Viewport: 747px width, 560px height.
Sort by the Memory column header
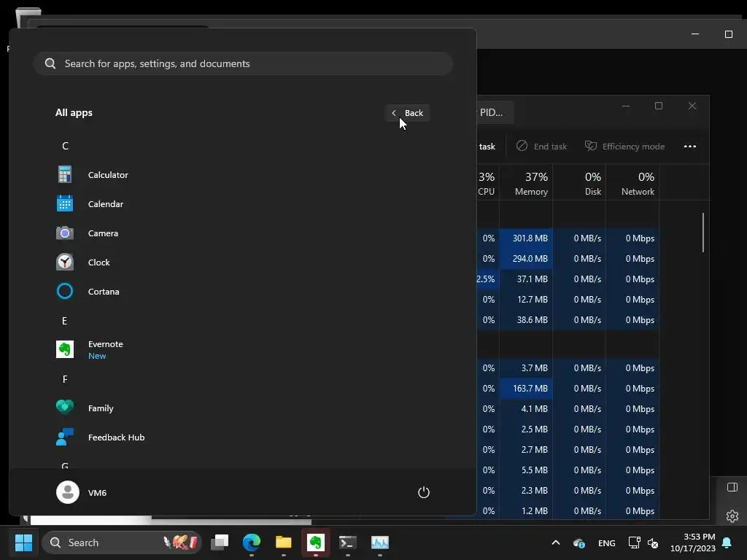pos(526,183)
